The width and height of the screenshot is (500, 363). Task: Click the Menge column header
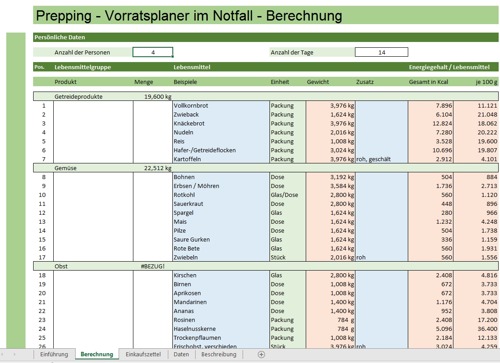coord(143,82)
